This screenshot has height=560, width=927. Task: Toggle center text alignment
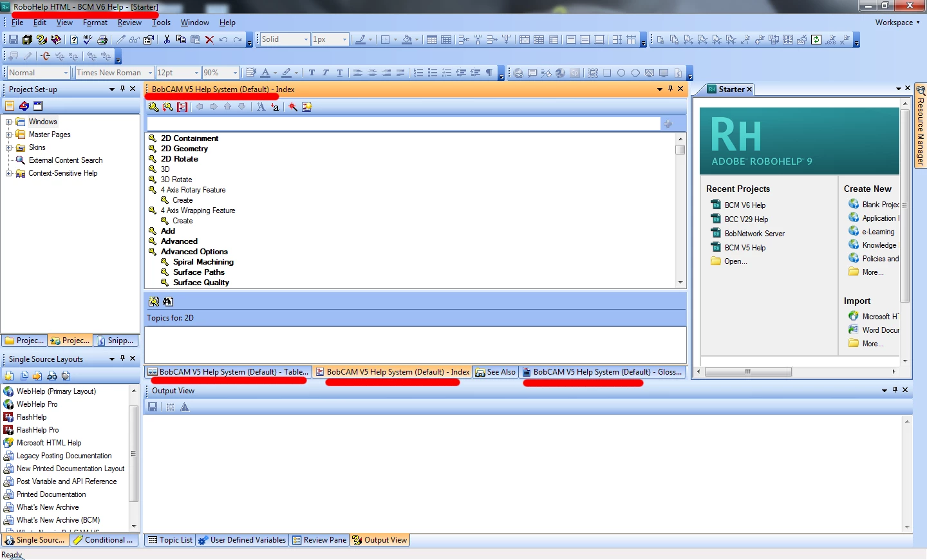(x=372, y=73)
